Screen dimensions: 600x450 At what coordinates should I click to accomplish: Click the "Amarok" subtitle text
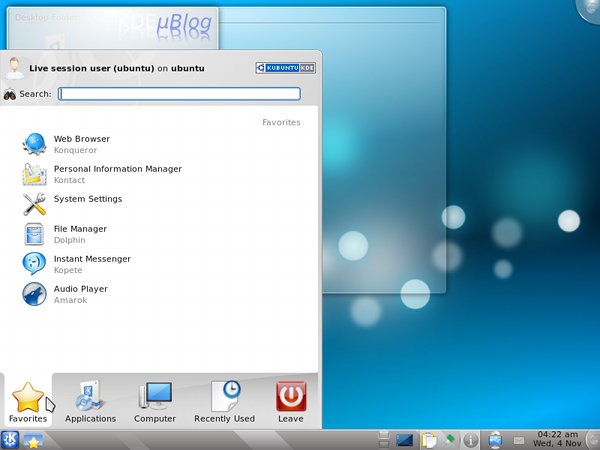pyautogui.click(x=70, y=300)
